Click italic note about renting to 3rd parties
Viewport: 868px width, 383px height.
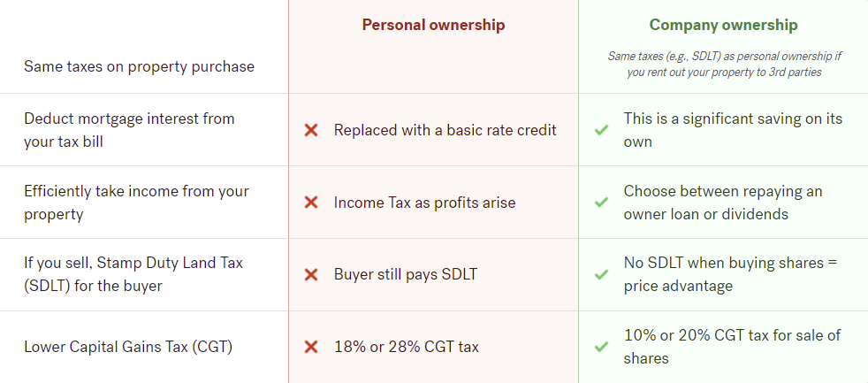pyautogui.click(x=724, y=65)
